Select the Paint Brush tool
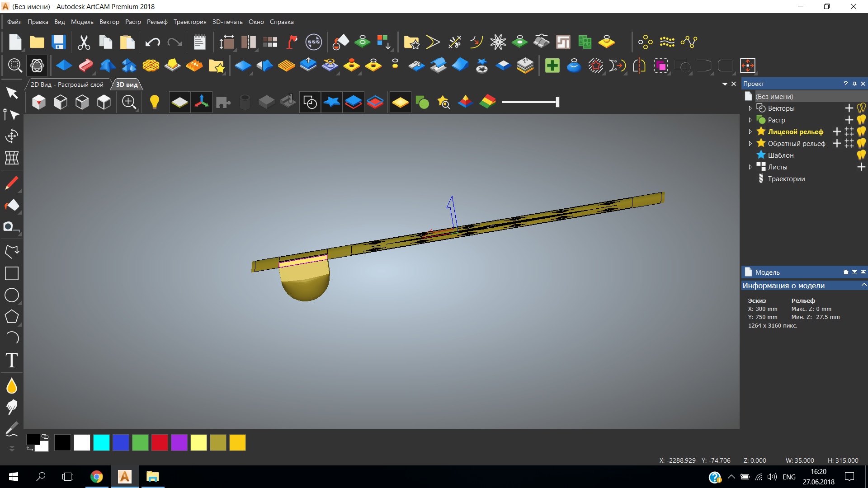This screenshot has height=488, width=868. (x=12, y=183)
